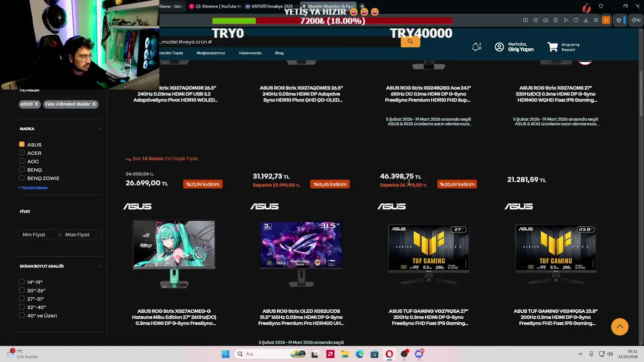
Task: Open Microsoft Store from the taskbar
Action: [375, 354]
